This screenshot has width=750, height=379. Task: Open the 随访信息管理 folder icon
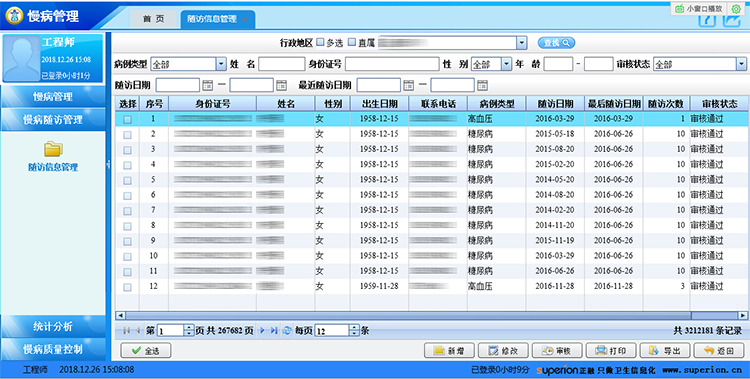pos(53,149)
